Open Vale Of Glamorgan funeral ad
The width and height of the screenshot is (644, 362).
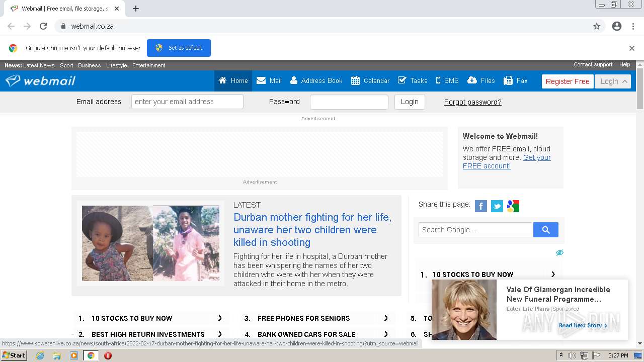pyautogui.click(x=558, y=294)
